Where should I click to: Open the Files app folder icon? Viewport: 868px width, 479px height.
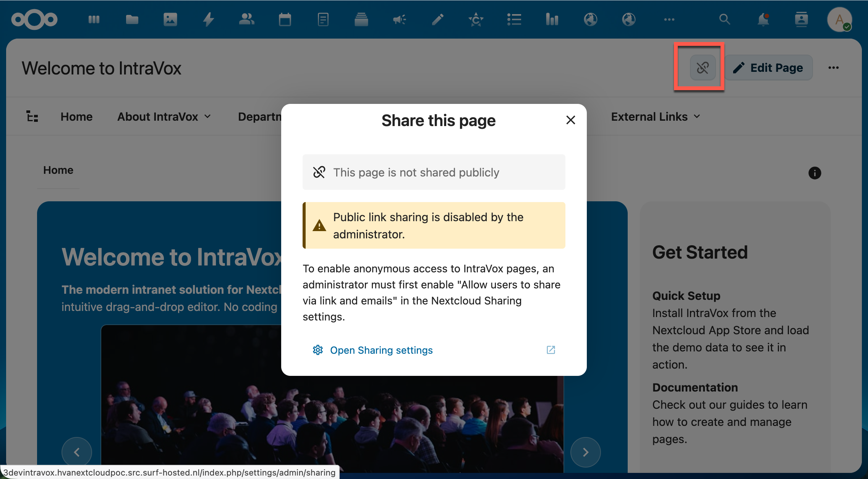(132, 19)
